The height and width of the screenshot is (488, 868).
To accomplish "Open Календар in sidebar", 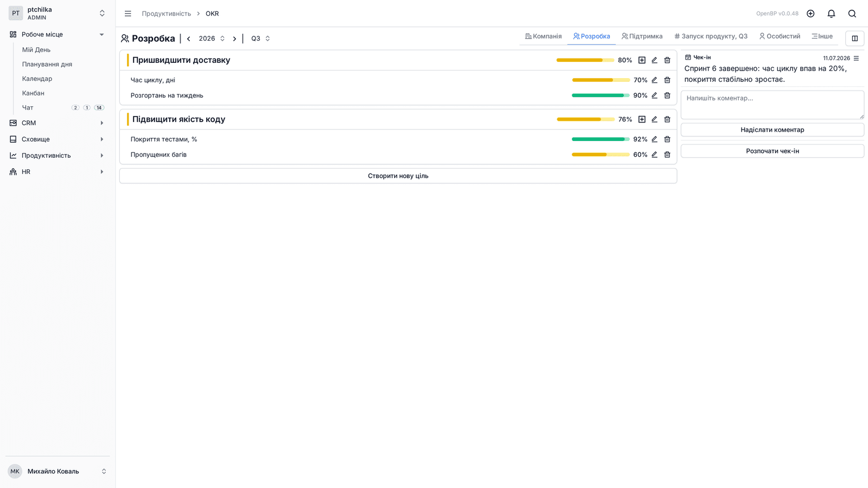I will click(37, 79).
